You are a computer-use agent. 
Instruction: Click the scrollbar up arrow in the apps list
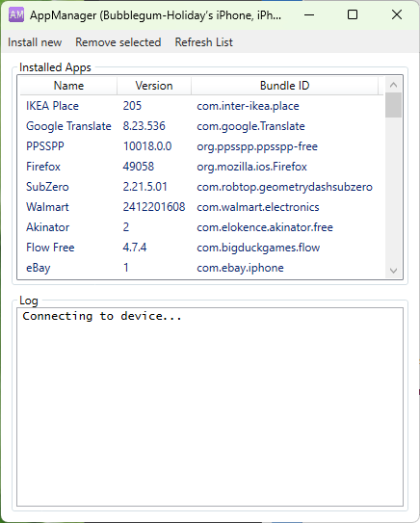[x=393, y=85]
